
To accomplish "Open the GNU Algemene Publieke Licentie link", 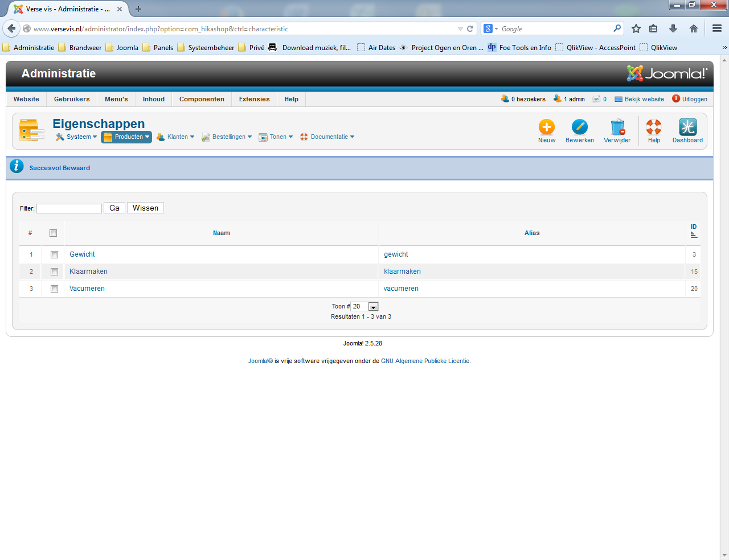I will pos(425,361).
